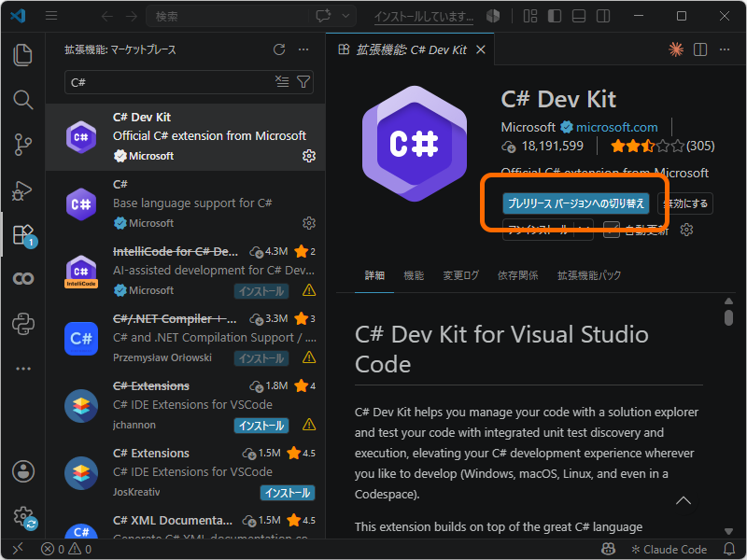Screen dimensions: 747x560
Task: Switch to the 変更ログ changelog tab
Action: click(x=460, y=275)
